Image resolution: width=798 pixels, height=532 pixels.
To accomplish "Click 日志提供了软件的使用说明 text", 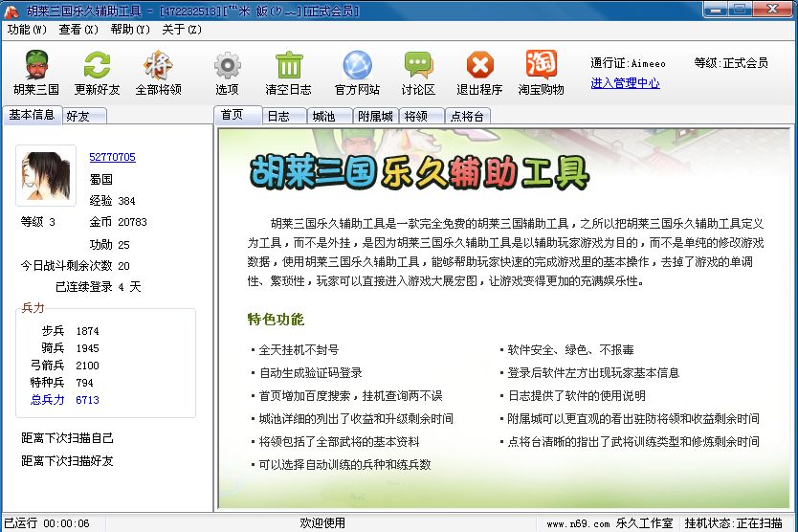I will 576,395.
